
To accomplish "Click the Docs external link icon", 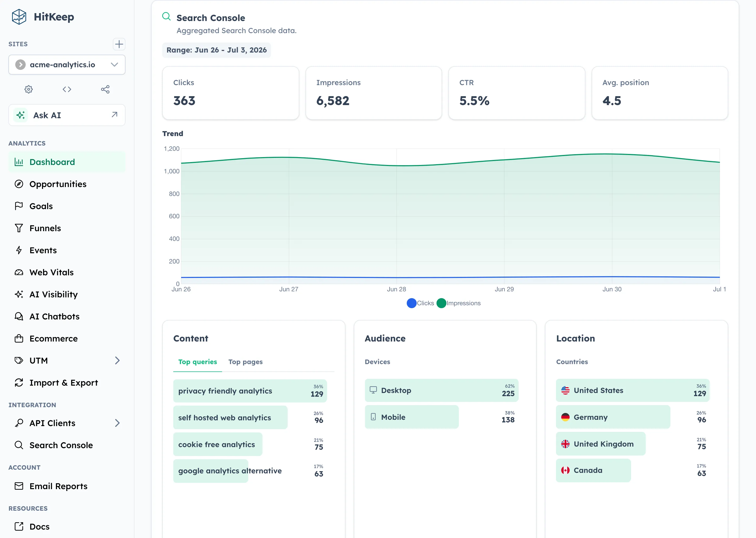I will [x=19, y=526].
